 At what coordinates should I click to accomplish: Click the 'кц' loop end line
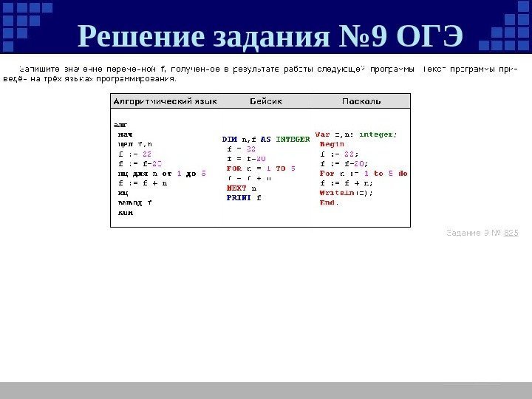[123, 193]
